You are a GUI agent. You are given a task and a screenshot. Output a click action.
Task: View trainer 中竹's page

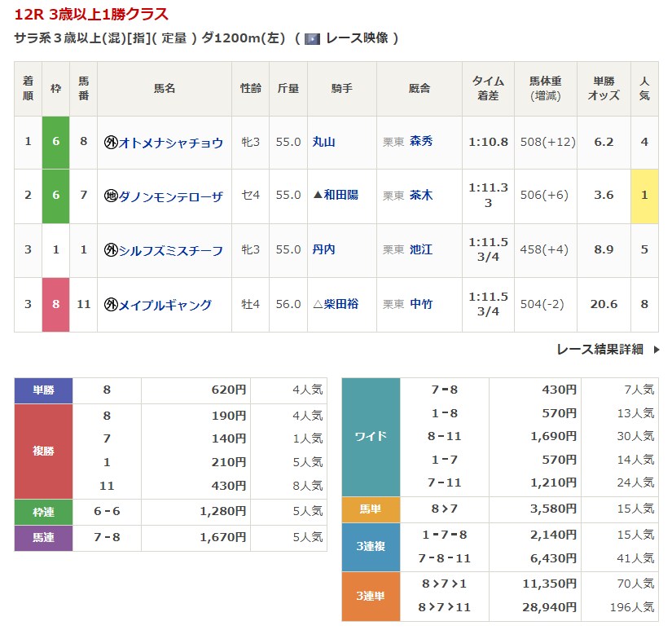pos(421,305)
